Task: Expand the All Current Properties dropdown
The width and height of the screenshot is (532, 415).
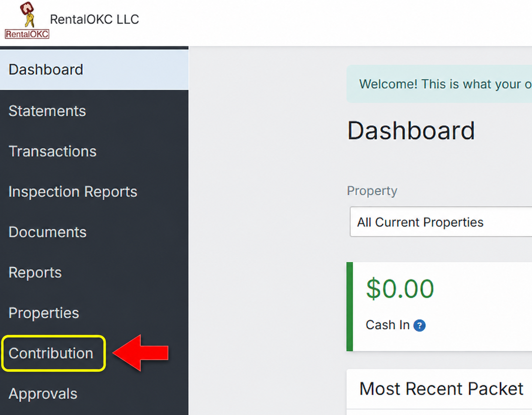Action: [x=441, y=222]
